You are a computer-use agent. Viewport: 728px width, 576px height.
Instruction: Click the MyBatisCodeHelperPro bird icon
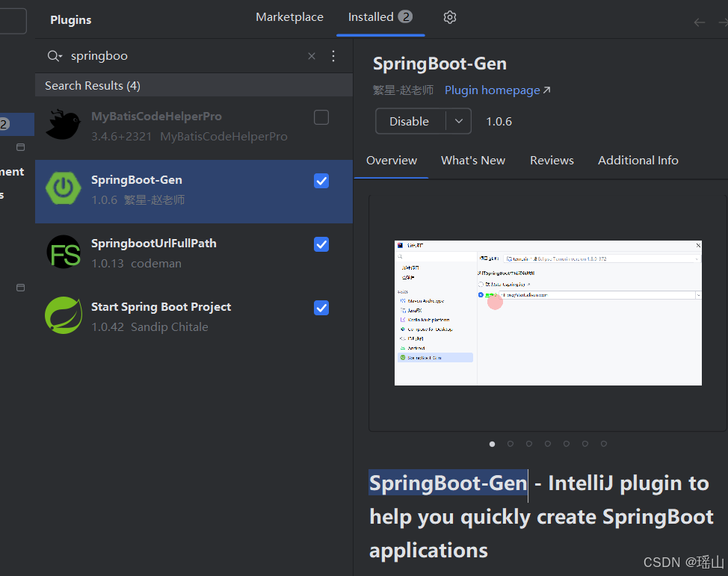point(64,125)
